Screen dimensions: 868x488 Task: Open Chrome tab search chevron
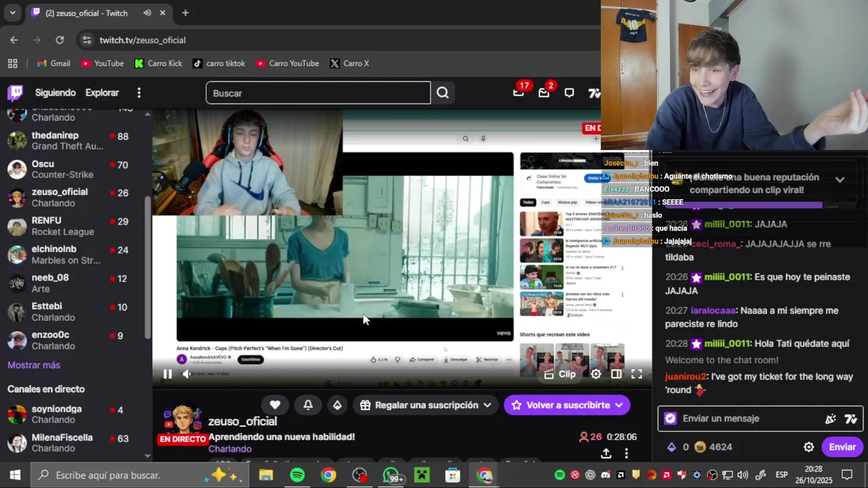click(12, 13)
